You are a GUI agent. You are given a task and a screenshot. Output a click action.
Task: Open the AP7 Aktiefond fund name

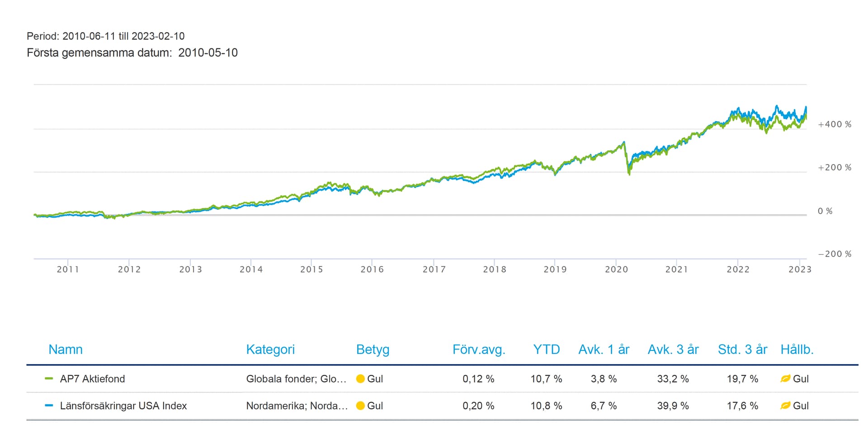coord(92,379)
